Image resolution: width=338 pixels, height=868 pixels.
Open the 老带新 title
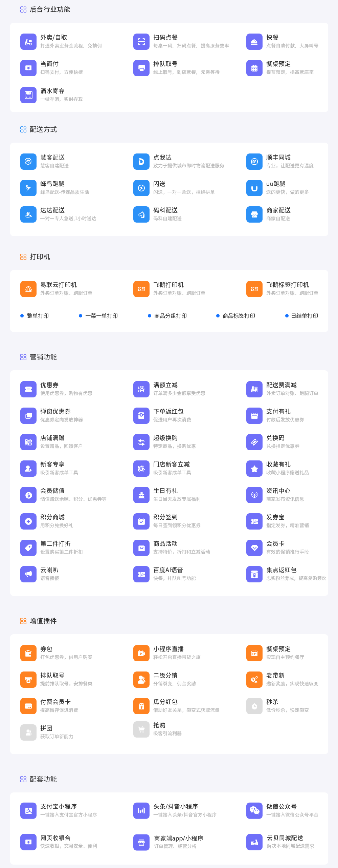point(275,675)
